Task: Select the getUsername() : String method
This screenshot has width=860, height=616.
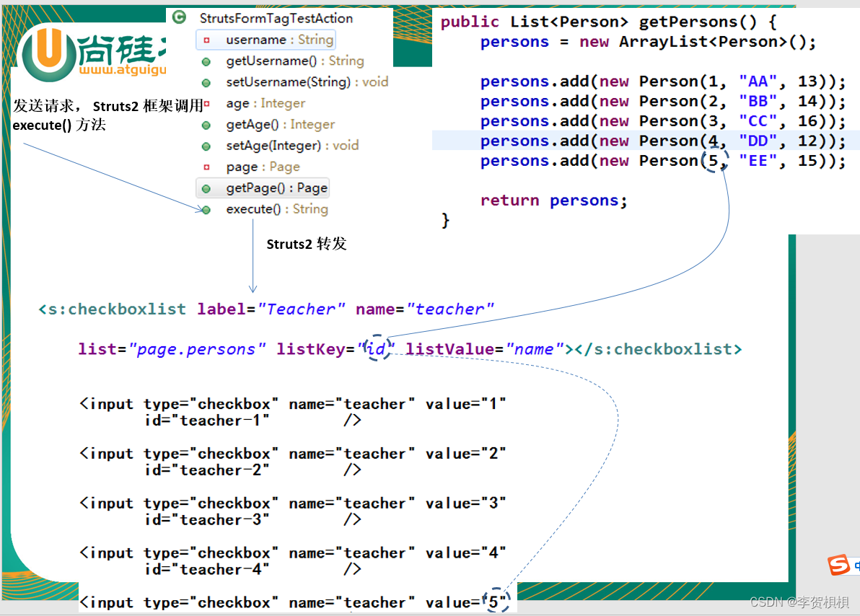Action: point(295,61)
